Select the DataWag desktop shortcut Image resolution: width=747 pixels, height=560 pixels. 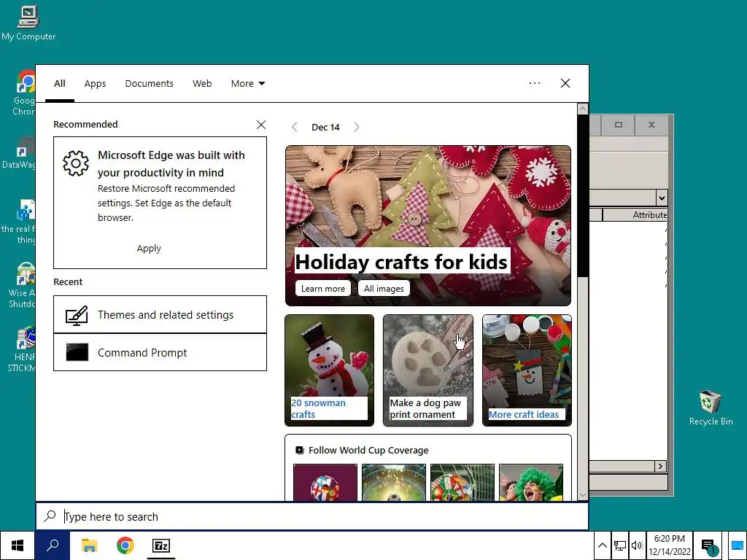[19, 152]
